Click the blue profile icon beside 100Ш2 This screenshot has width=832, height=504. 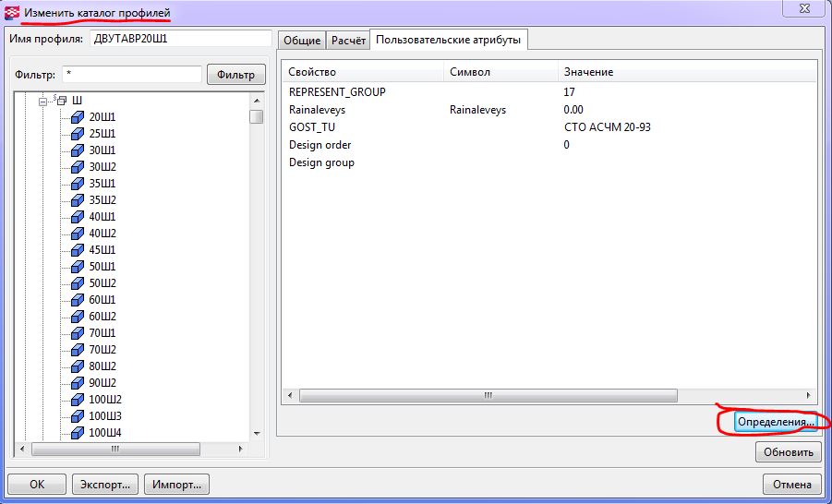pos(78,400)
